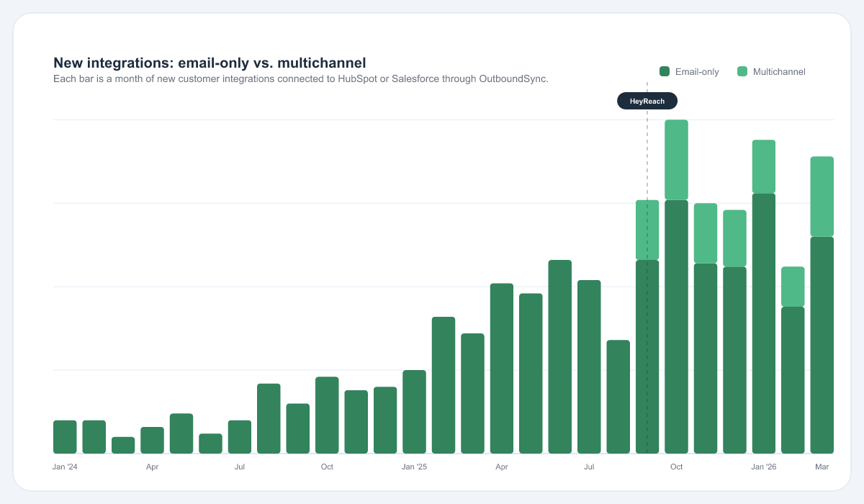864x504 pixels.
Task: Click the Jan '24 axis label
Action: [x=66, y=467]
